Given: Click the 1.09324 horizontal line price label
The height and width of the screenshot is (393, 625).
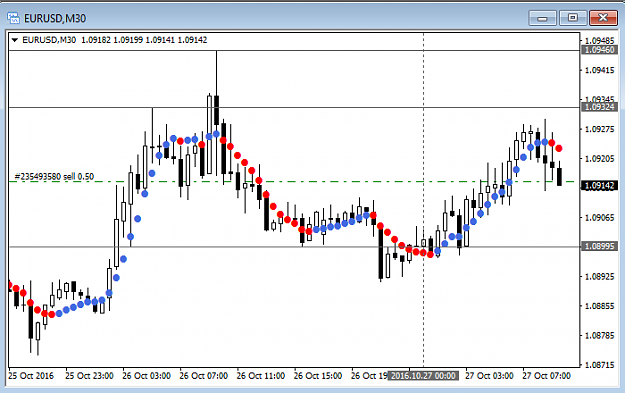Looking at the screenshot, I should 599,107.
